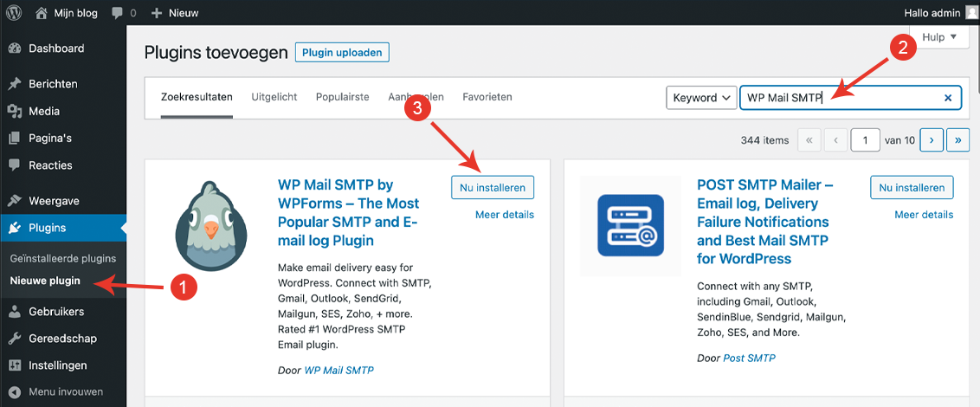The image size is (980, 407).
Task: Install POST SMTP Mailer with Nu installeren
Action: click(x=912, y=188)
